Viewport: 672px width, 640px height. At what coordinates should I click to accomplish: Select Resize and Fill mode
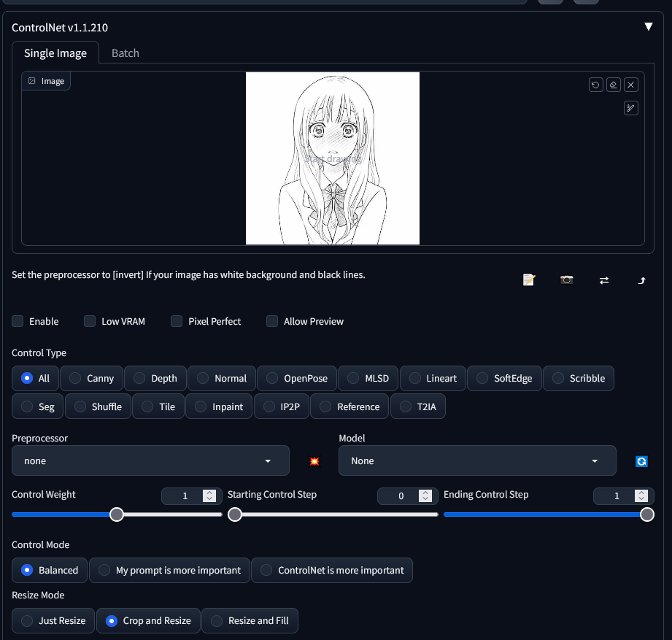(x=250, y=621)
